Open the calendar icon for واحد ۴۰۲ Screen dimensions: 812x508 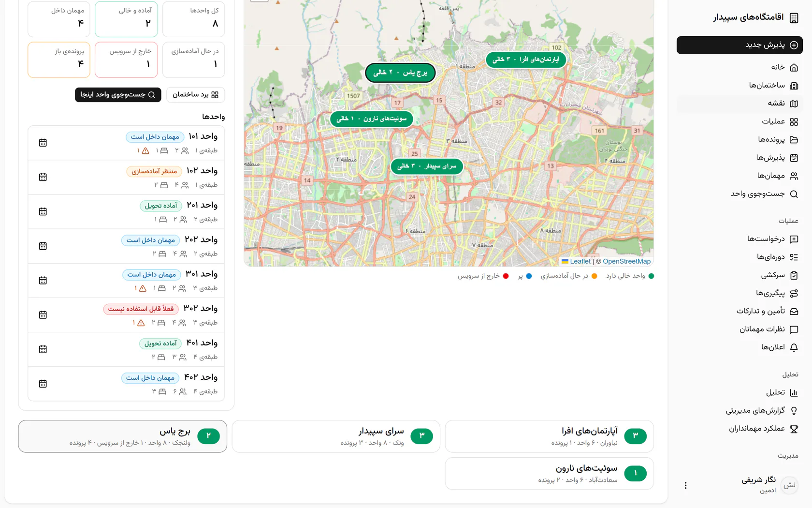tap(43, 384)
